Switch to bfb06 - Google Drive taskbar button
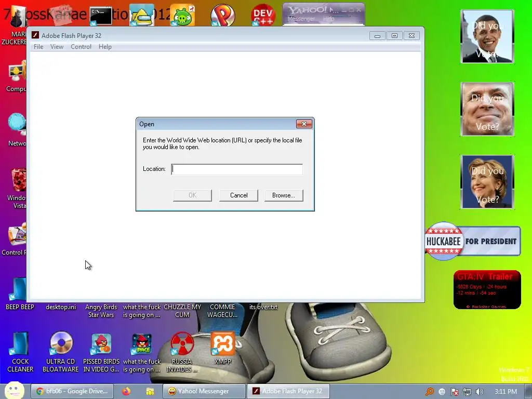Screen dimensions: 532x399 (72, 391)
